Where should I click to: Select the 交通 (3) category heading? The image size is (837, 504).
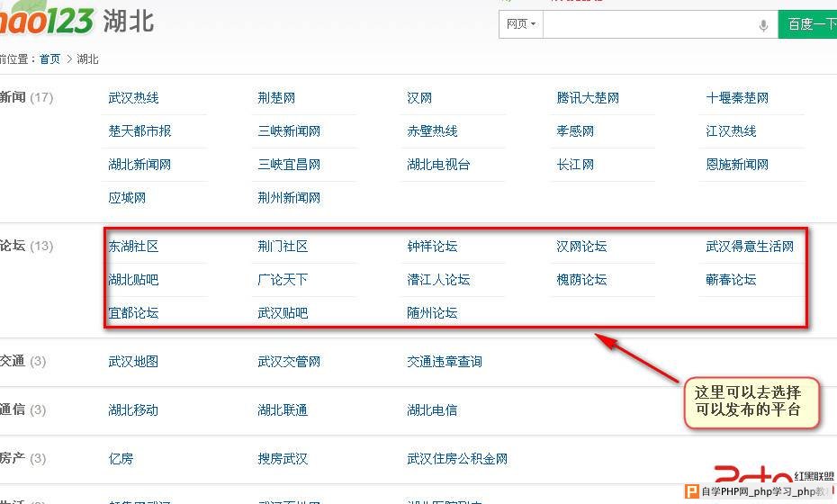[x=23, y=361]
